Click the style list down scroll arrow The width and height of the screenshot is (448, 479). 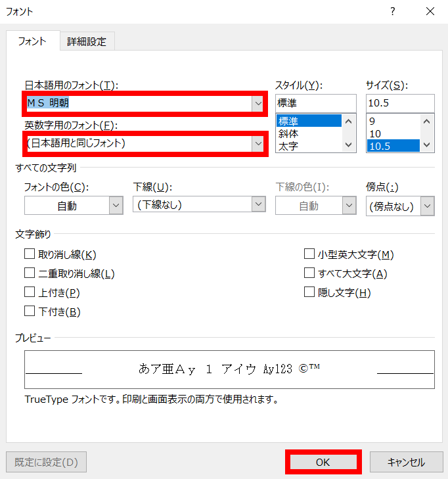pyautogui.click(x=348, y=145)
